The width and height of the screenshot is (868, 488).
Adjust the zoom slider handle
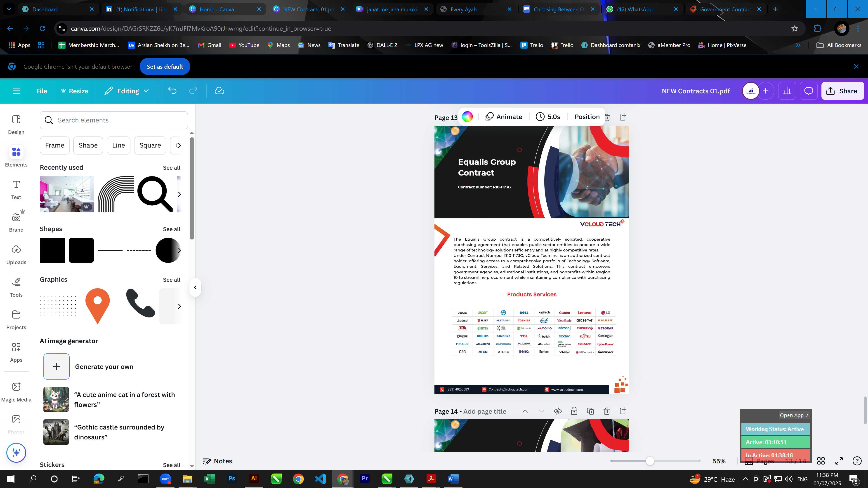click(650, 461)
